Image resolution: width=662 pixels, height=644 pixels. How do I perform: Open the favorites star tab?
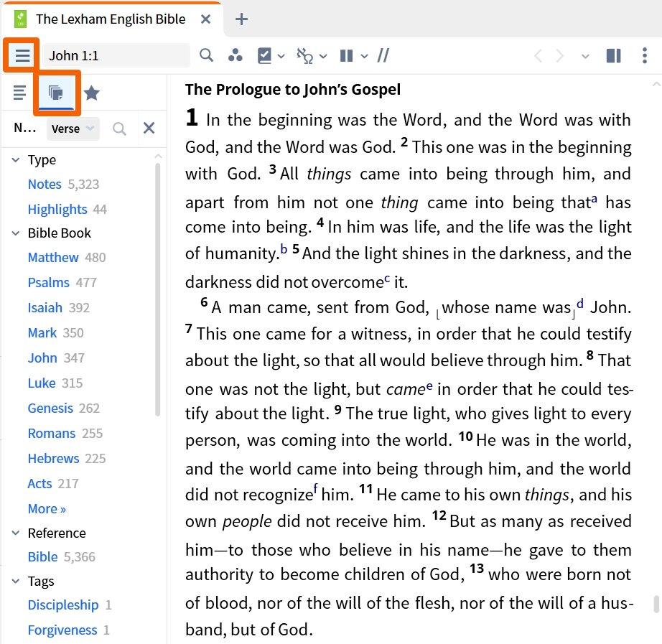pyautogui.click(x=92, y=93)
